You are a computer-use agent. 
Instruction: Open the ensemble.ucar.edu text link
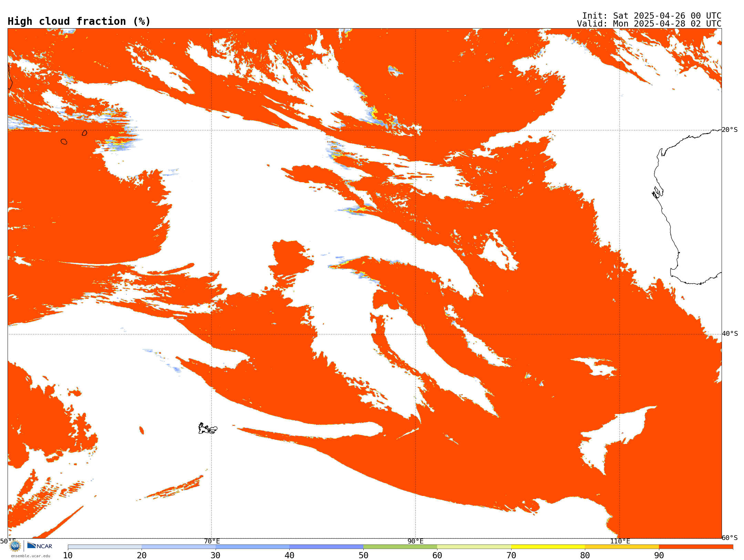coord(30,556)
